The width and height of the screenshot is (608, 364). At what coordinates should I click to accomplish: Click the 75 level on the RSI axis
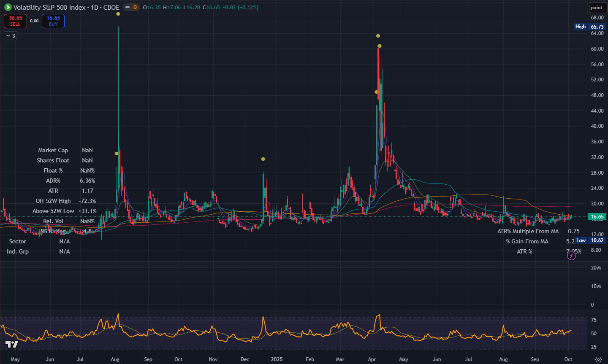tap(594, 320)
